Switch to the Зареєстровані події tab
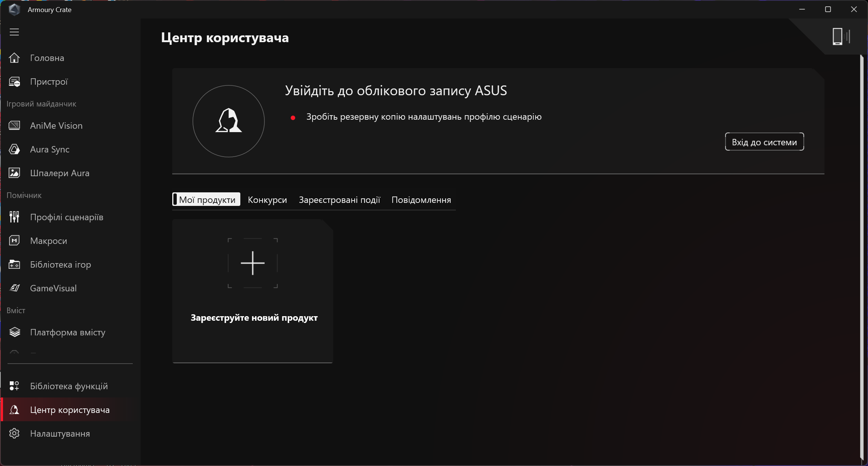The height and width of the screenshot is (466, 868). [x=339, y=200]
